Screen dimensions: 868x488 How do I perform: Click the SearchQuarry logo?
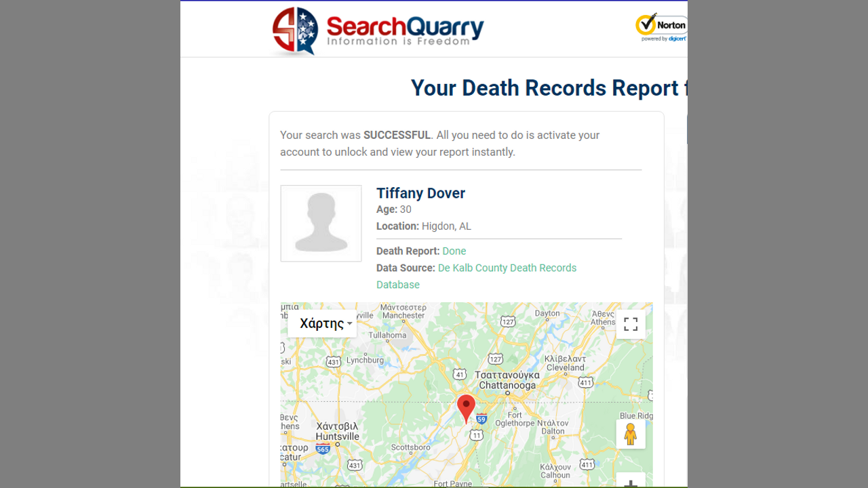point(378,30)
